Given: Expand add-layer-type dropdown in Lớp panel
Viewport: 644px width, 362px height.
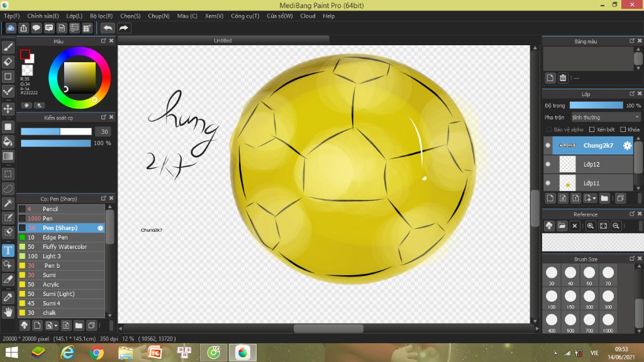Looking at the screenshot, I should pyautogui.click(x=591, y=198).
